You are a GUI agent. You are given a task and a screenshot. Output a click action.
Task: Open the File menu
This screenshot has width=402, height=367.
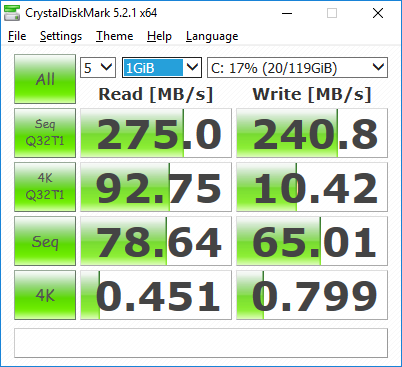[17, 36]
